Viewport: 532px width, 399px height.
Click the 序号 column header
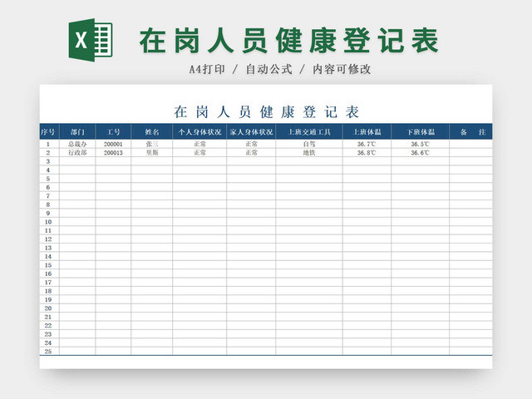[x=48, y=131]
